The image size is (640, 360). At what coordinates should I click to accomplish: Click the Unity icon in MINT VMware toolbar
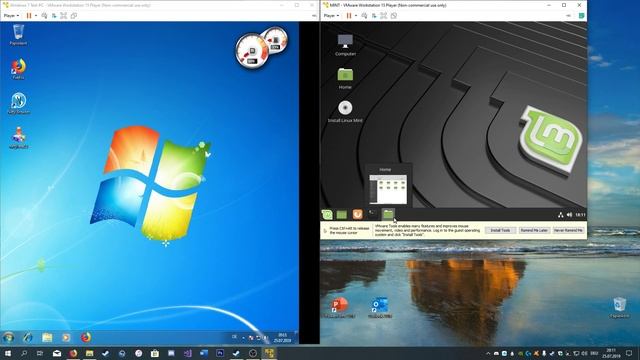coord(394,16)
